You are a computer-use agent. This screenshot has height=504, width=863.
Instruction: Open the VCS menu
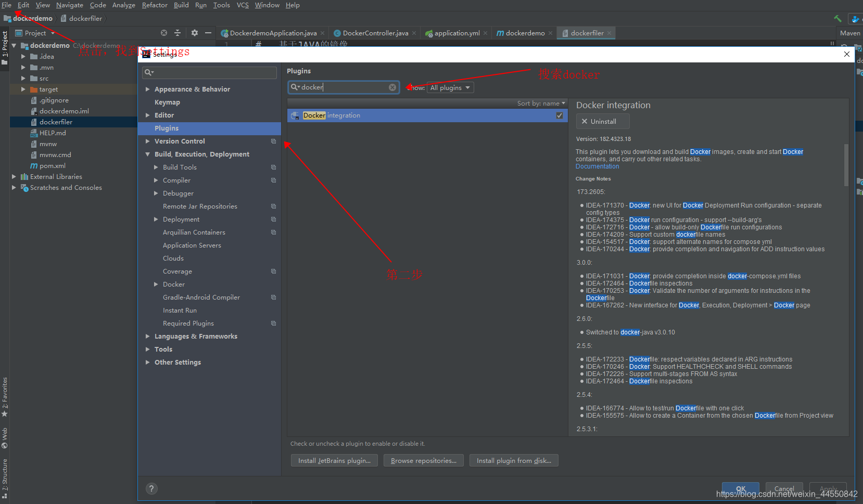pyautogui.click(x=243, y=5)
